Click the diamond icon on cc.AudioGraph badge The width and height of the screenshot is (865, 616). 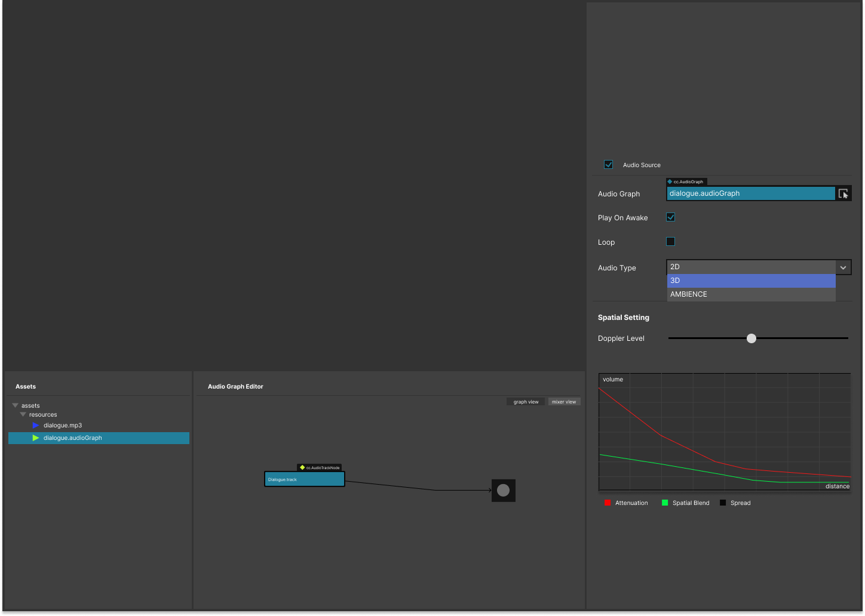click(x=670, y=181)
